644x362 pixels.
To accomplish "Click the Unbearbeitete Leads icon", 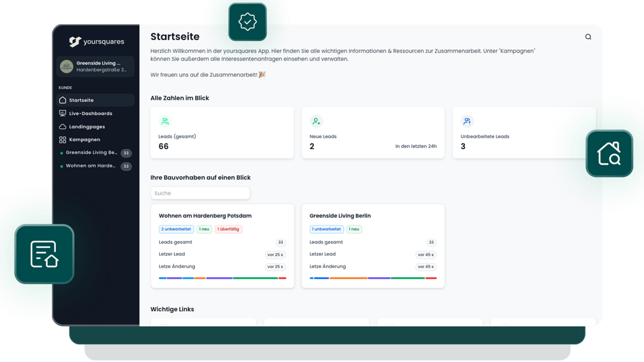I will pyautogui.click(x=467, y=121).
